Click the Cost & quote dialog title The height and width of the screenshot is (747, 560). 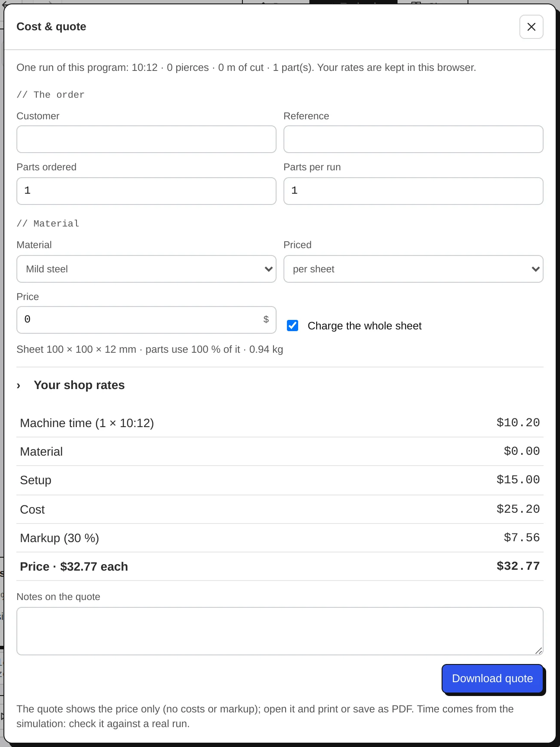[x=51, y=27]
